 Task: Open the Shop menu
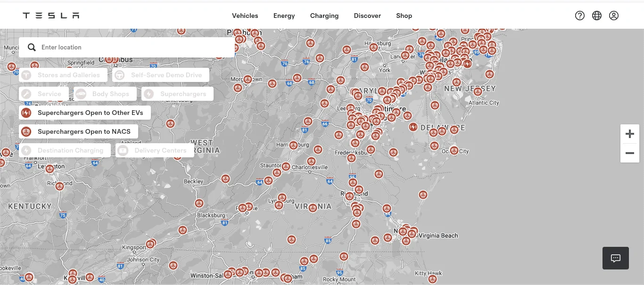point(404,16)
